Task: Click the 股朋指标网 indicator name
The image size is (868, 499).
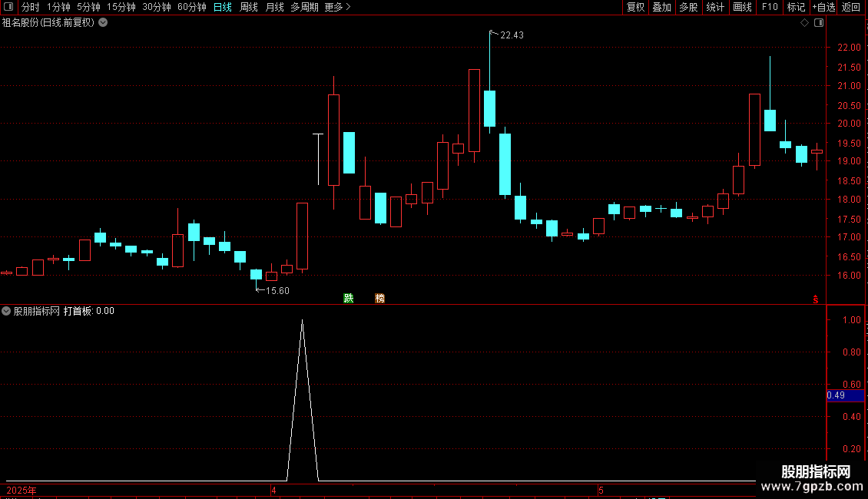Action: (x=37, y=311)
